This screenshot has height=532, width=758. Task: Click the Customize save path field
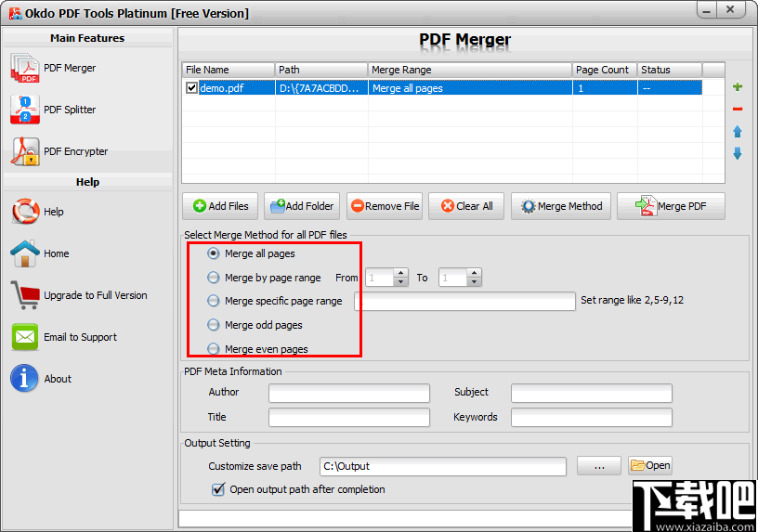click(x=443, y=466)
